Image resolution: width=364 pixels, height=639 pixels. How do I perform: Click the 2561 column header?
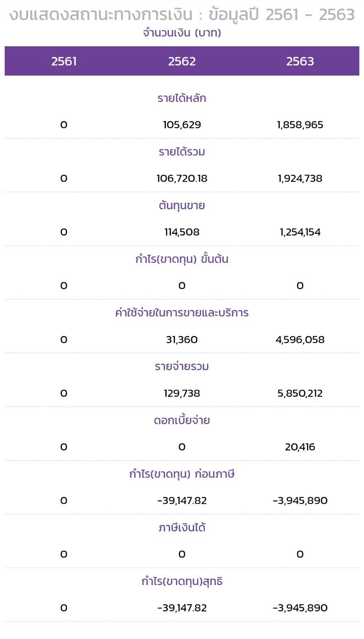coord(64,61)
